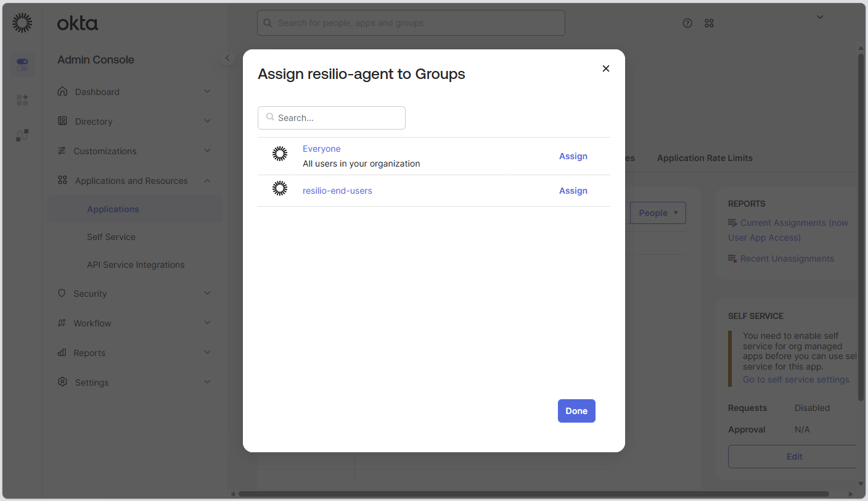Click the Okta sunburst logo icon at top left
The width and height of the screenshot is (868, 501).
point(22,23)
